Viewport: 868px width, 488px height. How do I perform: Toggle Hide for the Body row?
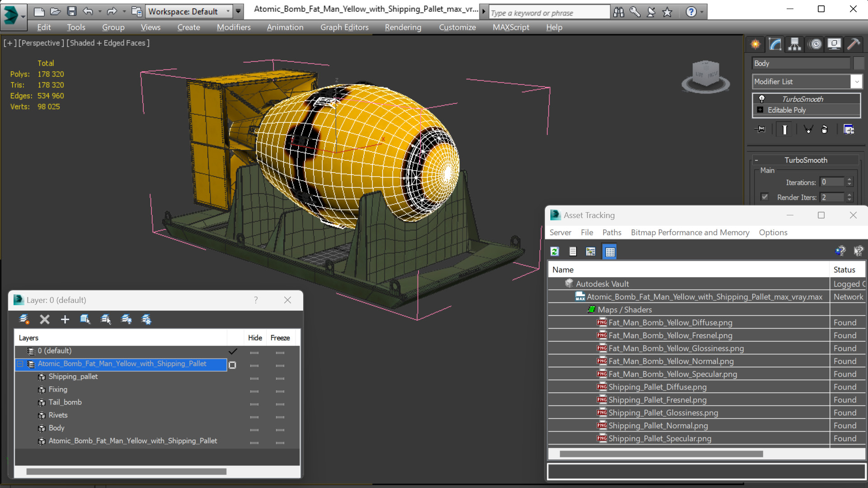(x=254, y=429)
